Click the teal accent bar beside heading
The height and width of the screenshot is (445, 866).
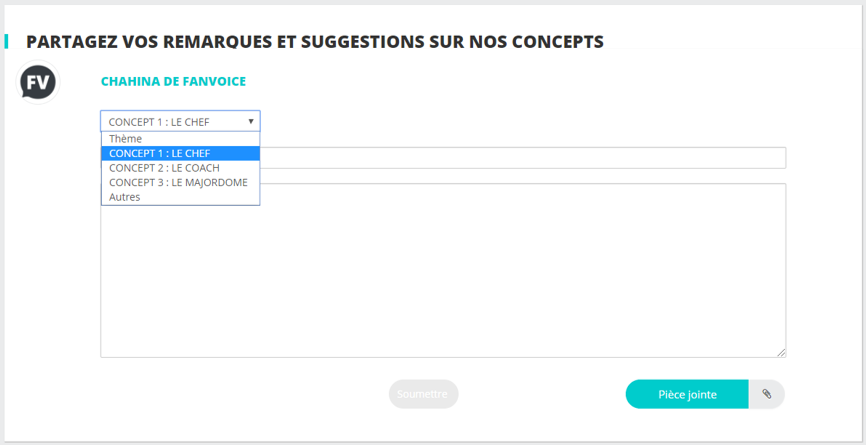(x=6, y=41)
